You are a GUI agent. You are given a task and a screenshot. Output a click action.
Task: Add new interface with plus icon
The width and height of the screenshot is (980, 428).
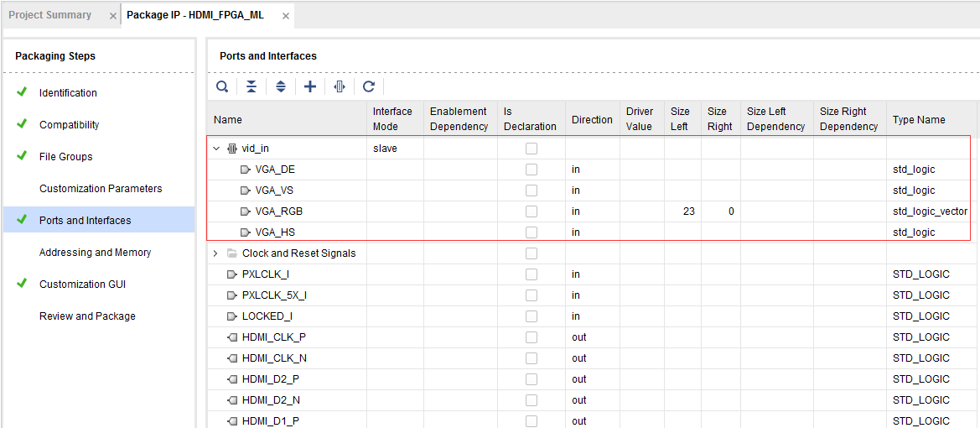tap(310, 87)
